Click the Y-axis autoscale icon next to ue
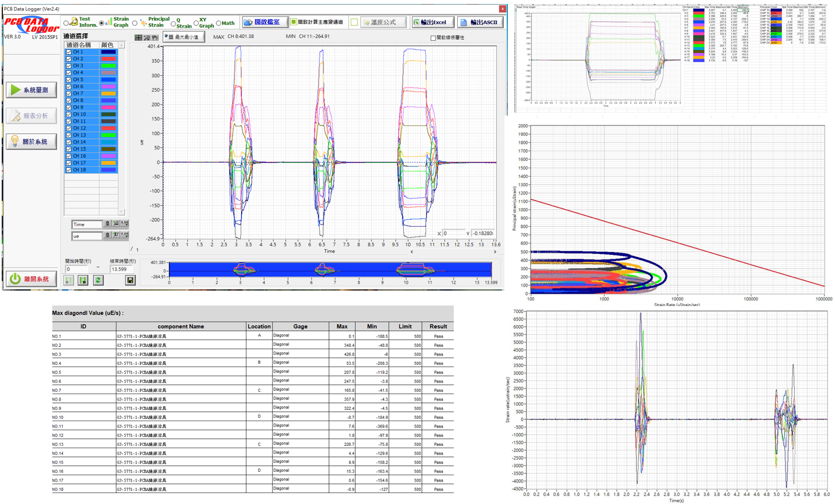The image size is (835, 504). pyautogui.click(x=116, y=235)
